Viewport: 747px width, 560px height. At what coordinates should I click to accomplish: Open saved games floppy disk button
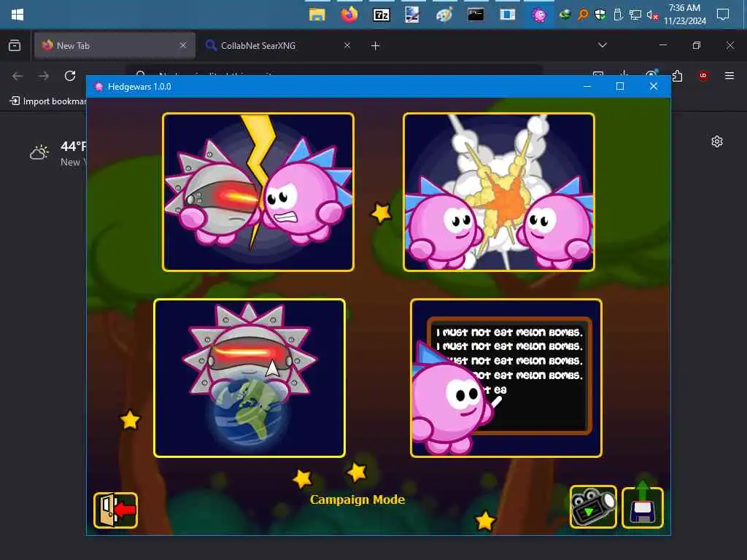643,507
